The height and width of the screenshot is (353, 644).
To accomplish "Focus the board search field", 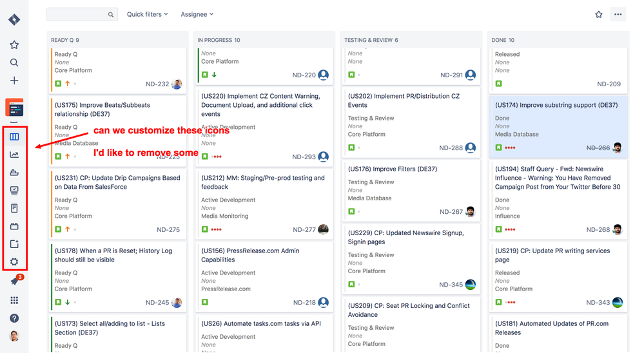I will pyautogui.click(x=82, y=14).
